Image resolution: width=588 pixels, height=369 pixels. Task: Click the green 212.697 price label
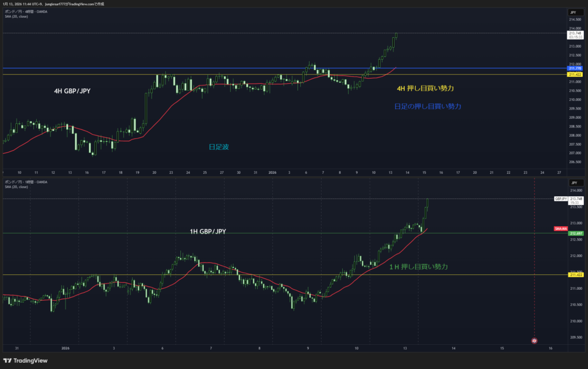tap(575, 234)
